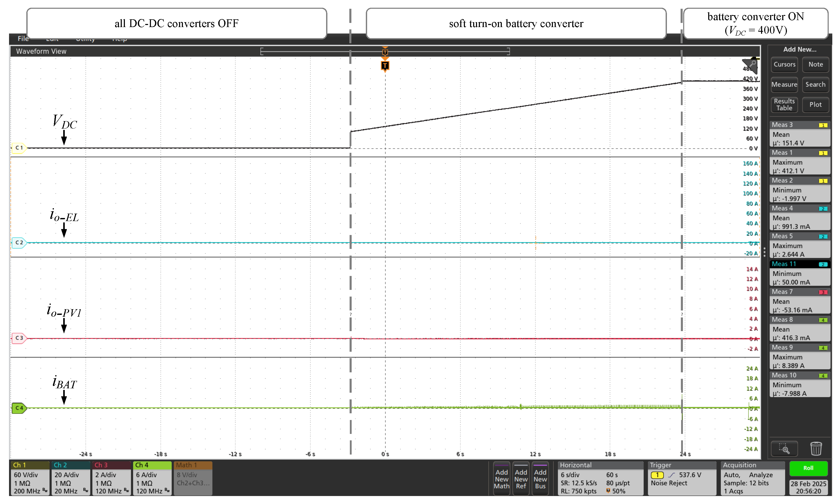This screenshot has height=504, width=839.
Task: Click the zoom magnifier icon bottom right
Action: click(784, 449)
